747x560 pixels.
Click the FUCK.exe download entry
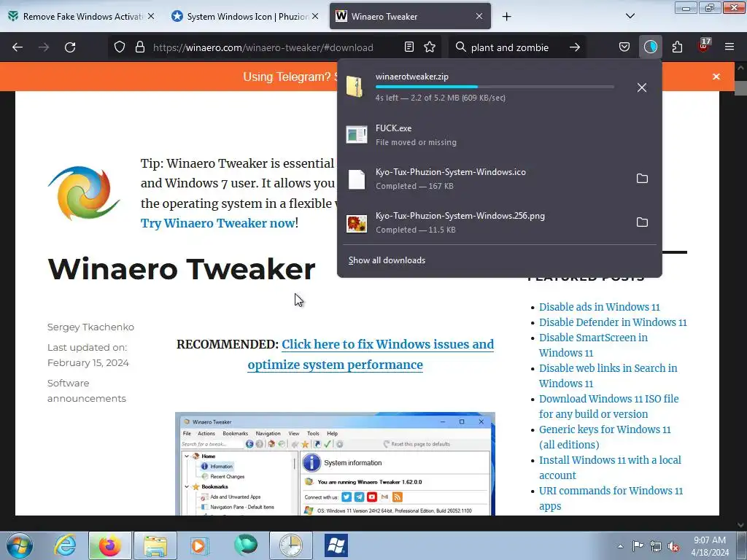pos(499,135)
